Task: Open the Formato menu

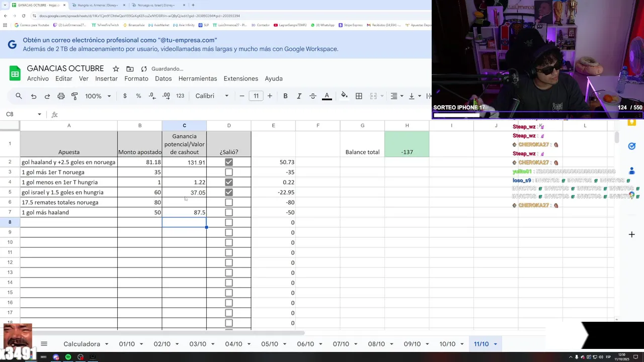Action: click(136, 79)
